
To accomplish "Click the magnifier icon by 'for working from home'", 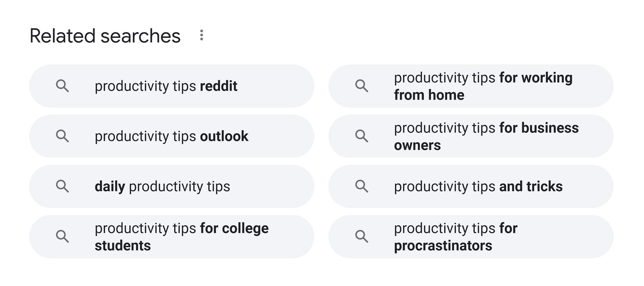I will tap(362, 86).
